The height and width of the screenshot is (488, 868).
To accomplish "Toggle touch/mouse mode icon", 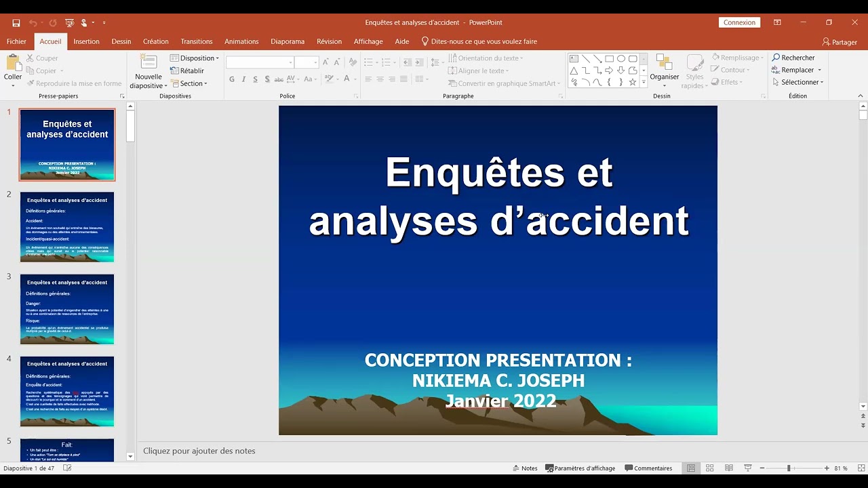I will pyautogui.click(x=85, y=22).
